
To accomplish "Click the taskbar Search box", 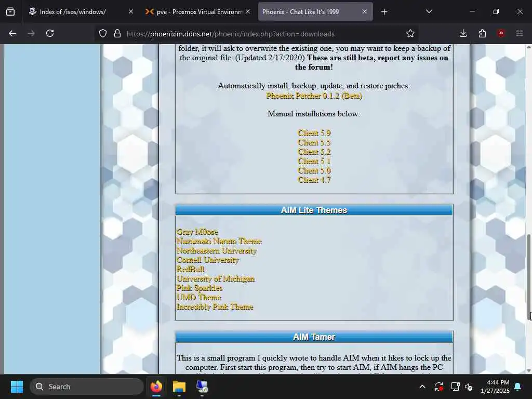I will tap(87, 387).
